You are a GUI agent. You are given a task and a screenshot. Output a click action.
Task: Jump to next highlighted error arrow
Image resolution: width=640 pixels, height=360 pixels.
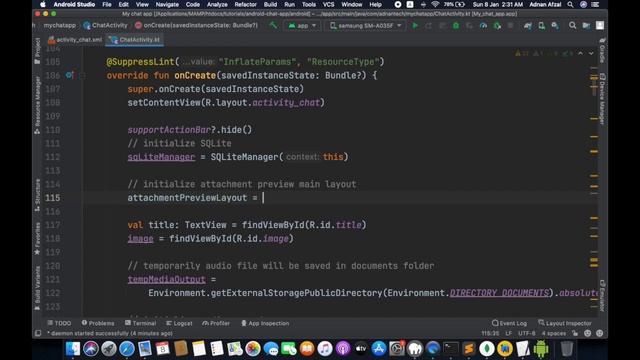tap(591, 53)
